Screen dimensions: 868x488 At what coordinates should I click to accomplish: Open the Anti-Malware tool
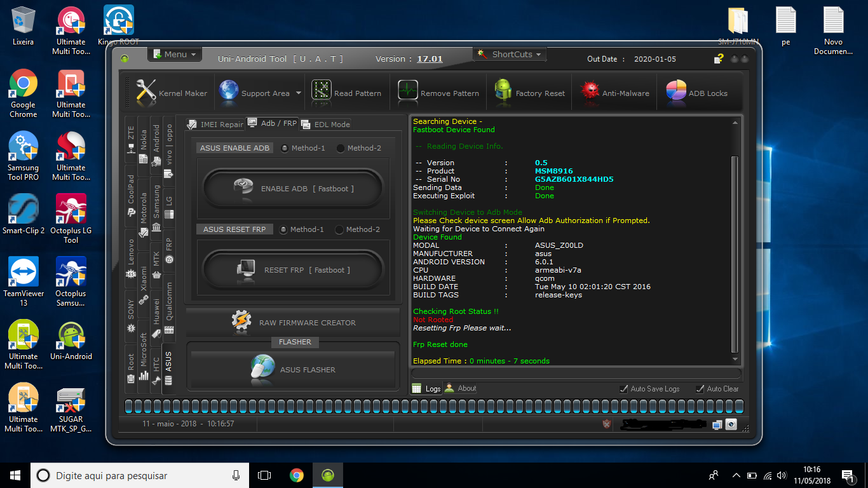pos(614,93)
